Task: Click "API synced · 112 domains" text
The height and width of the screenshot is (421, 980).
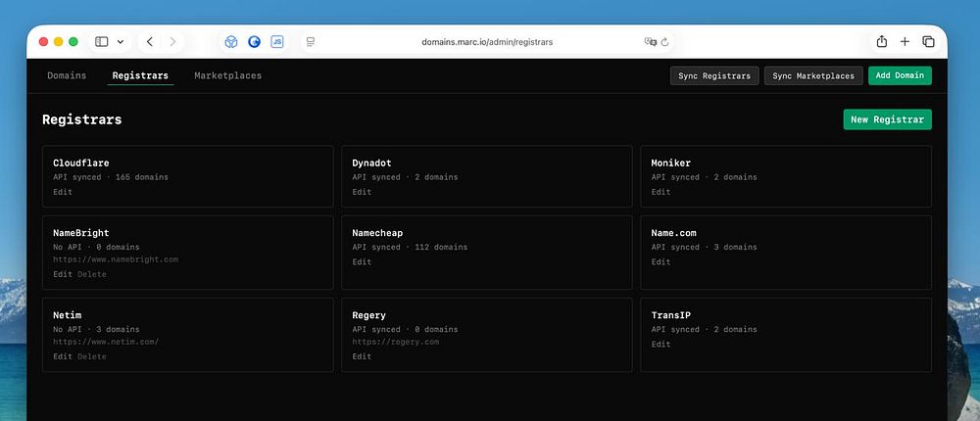Action: coord(410,248)
